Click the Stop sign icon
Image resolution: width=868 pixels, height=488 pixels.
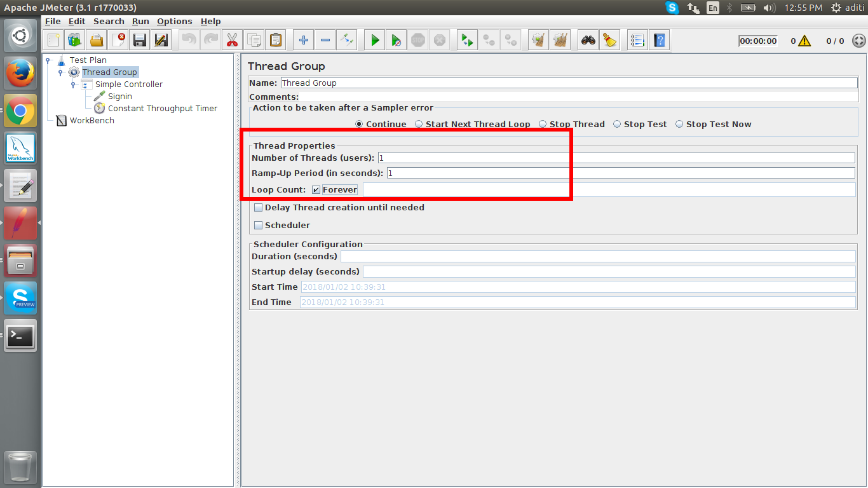(417, 41)
